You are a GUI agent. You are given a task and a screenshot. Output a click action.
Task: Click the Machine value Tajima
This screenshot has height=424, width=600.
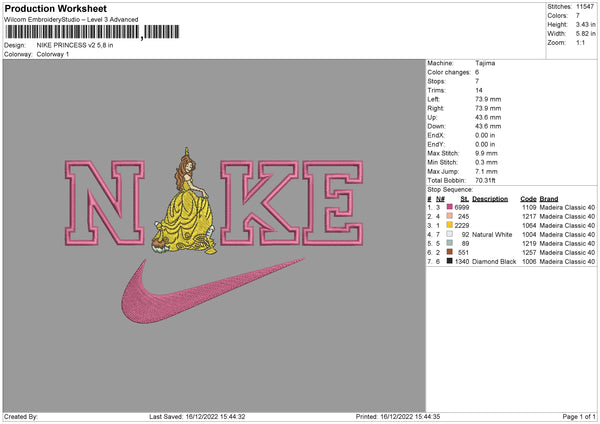point(485,63)
